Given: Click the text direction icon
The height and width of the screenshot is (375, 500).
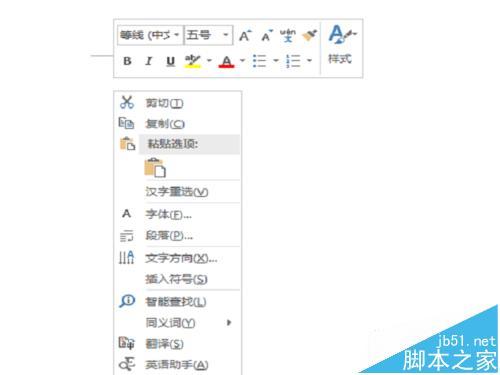Looking at the screenshot, I should click(127, 257).
